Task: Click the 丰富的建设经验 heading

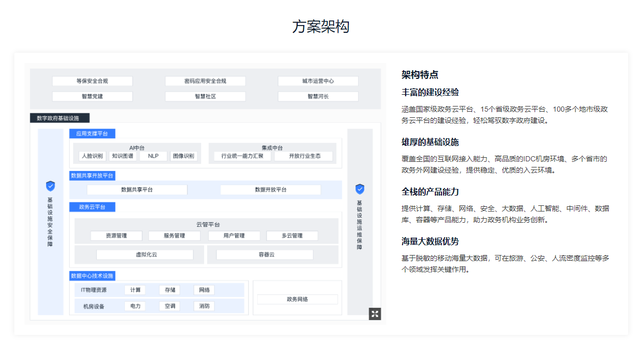Action: tap(430, 92)
